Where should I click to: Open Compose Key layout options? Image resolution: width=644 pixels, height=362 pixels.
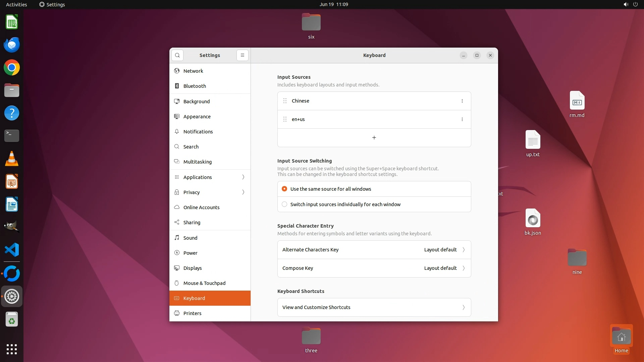point(374,268)
